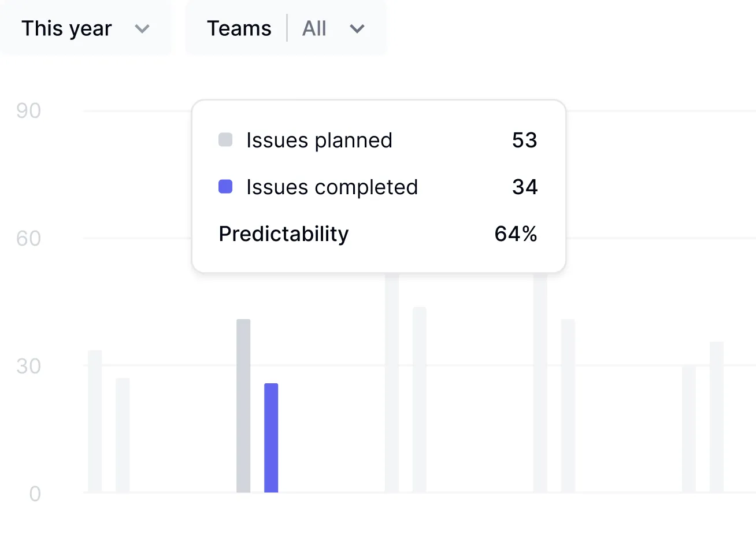Select the Issues planned label in tooltip
The image size is (756, 548).
pos(319,140)
